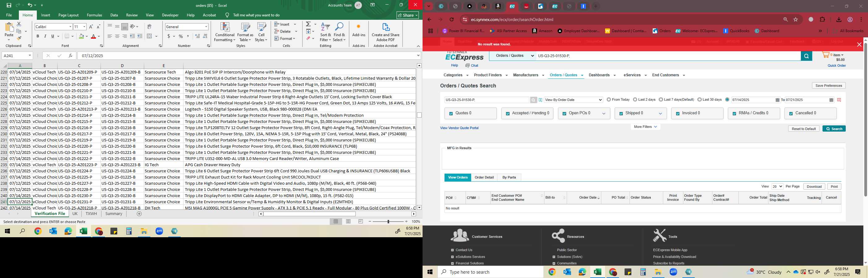The image size is (868, 278).
Task: Uncheck Invoiced 0 checkbox
Action: (x=678, y=114)
